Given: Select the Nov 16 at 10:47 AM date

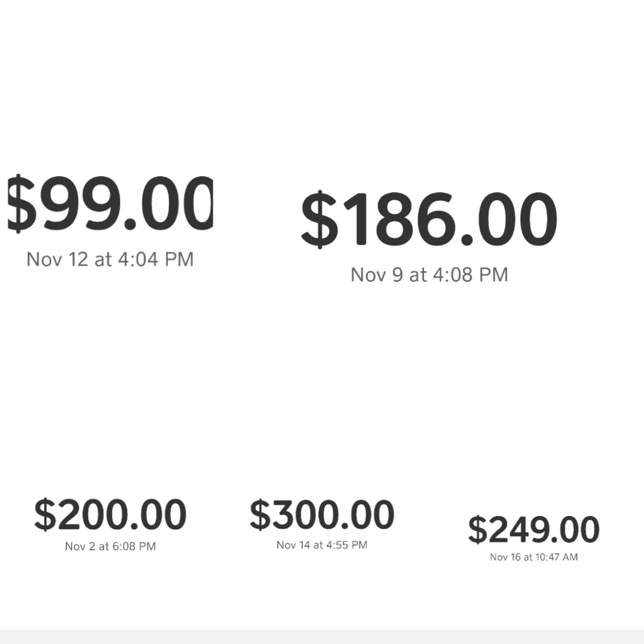Looking at the screenshot, I should [x=533, y=557].
